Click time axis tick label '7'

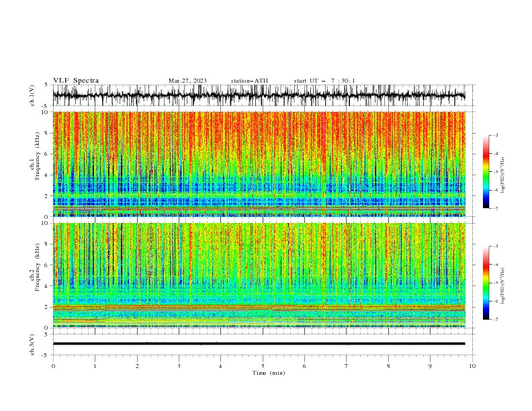click(x=347, y=366)
